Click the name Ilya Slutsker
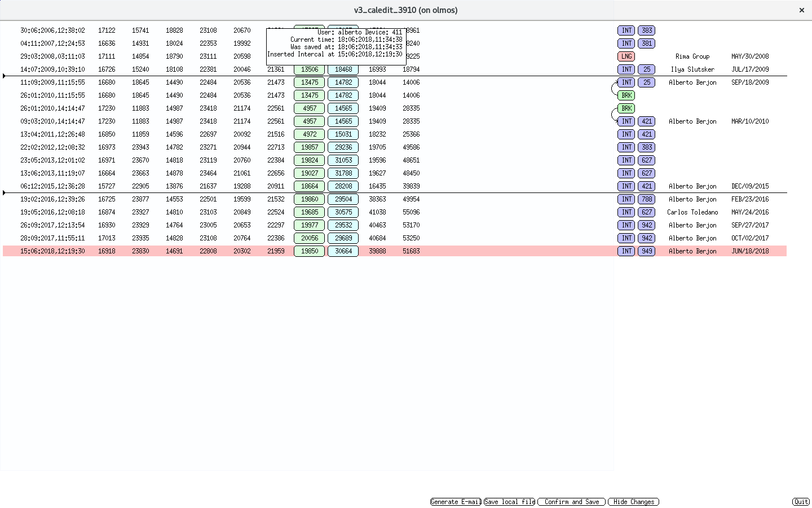 692,69
